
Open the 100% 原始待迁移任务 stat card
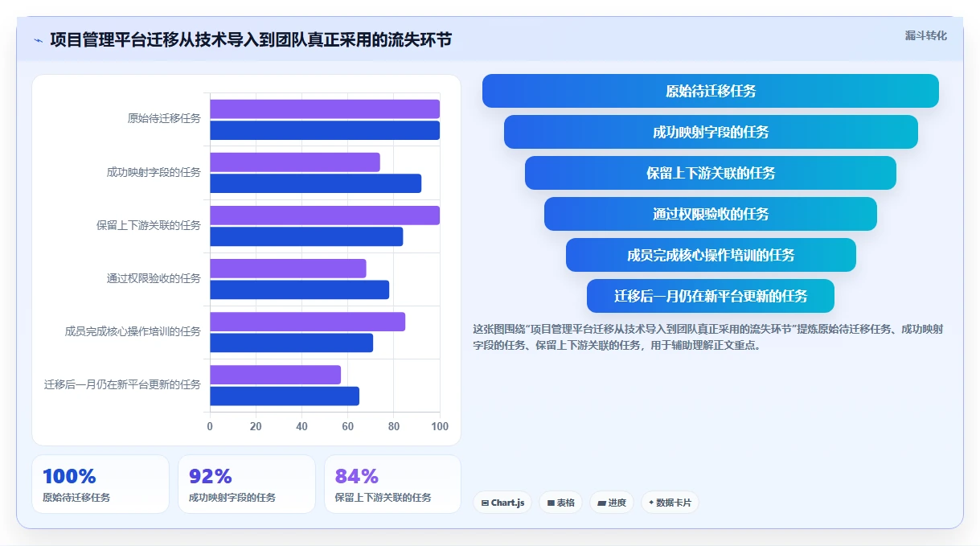[x=100, y=484]
